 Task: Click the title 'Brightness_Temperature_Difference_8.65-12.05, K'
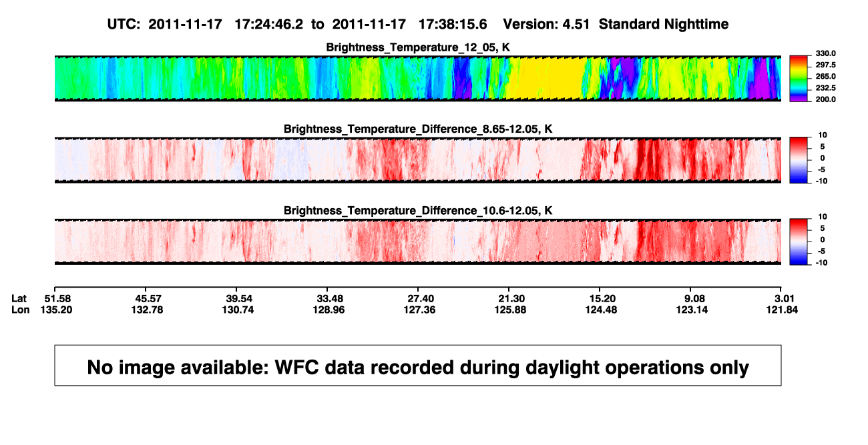418,128
